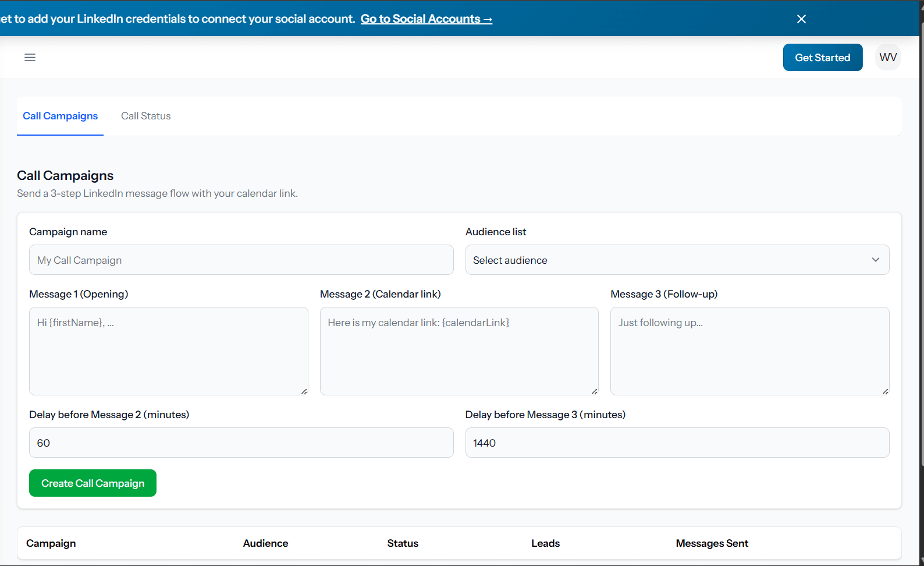Image resolution: width=924 pixels, height=566 pixels.
Task: Follow the Go to Social Accounts link
Action: click(426, 19)
